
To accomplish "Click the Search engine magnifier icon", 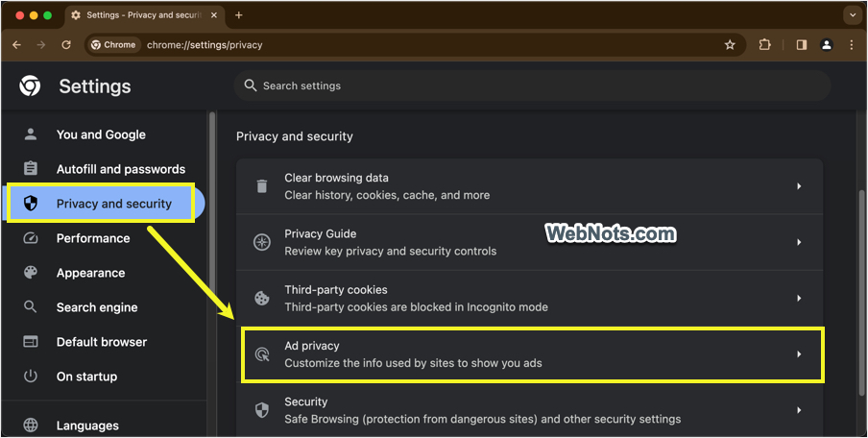I will click(x=31, y=306).
